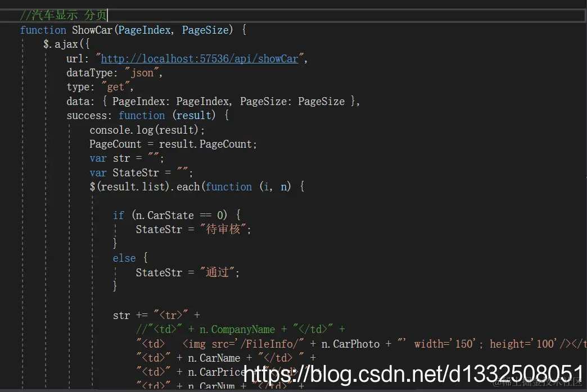Click the n.CarPhoto img src line
Image resolution: width=587 pixels, height=392 pixels.
pos(362,344)
